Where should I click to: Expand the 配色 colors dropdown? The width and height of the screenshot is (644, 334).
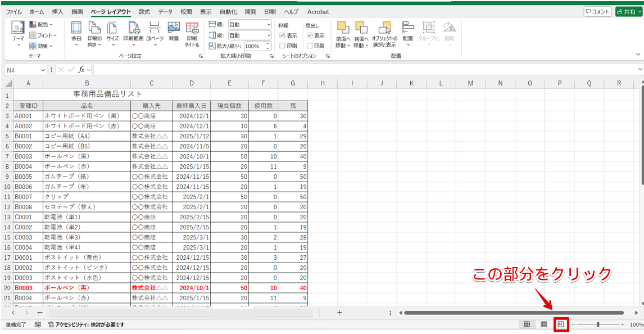pos(41,25)
